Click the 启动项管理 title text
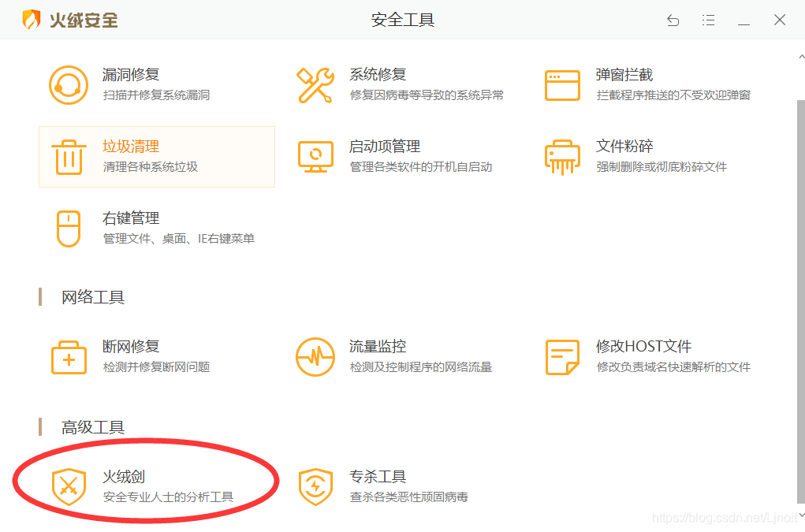 385,147
